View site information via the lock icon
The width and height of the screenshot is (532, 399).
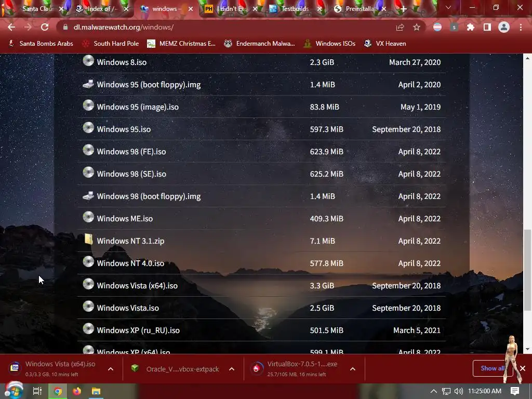click(x=65, y=27)
